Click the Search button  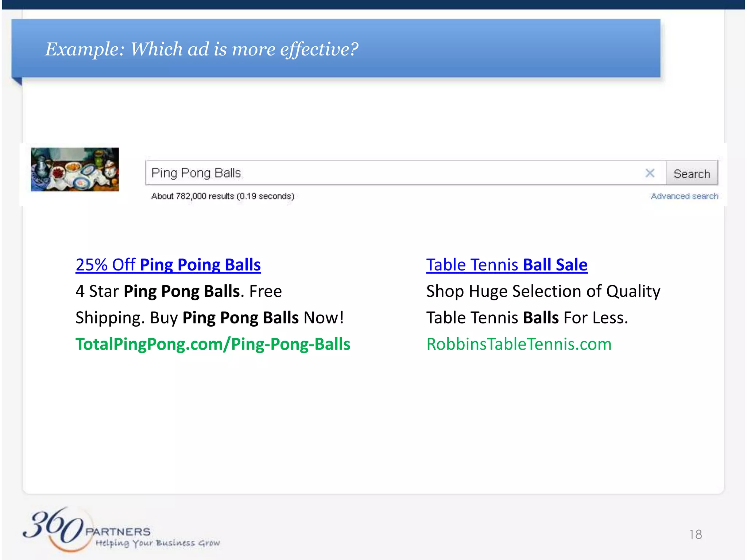(692, 173)
